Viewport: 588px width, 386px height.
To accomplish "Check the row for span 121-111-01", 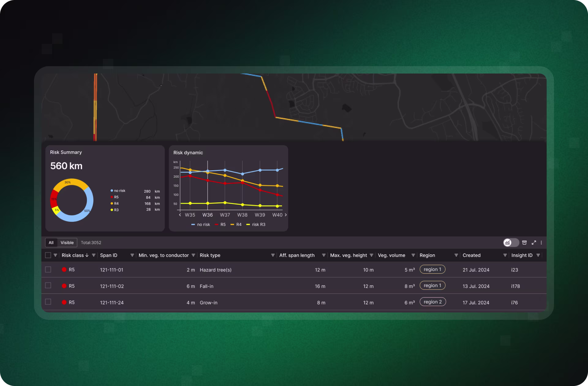I will click(x=48, y=270).
